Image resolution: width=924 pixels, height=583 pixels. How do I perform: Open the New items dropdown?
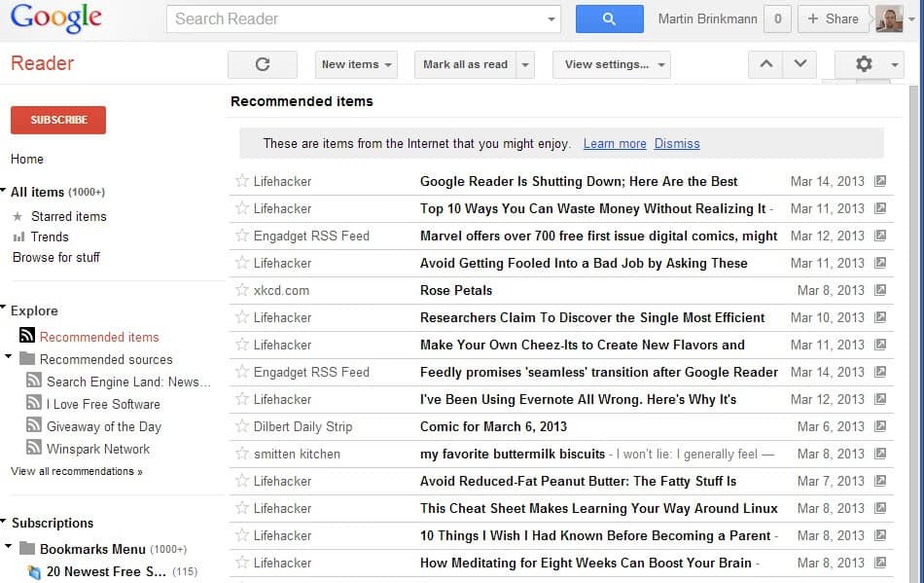coord(355,63)
